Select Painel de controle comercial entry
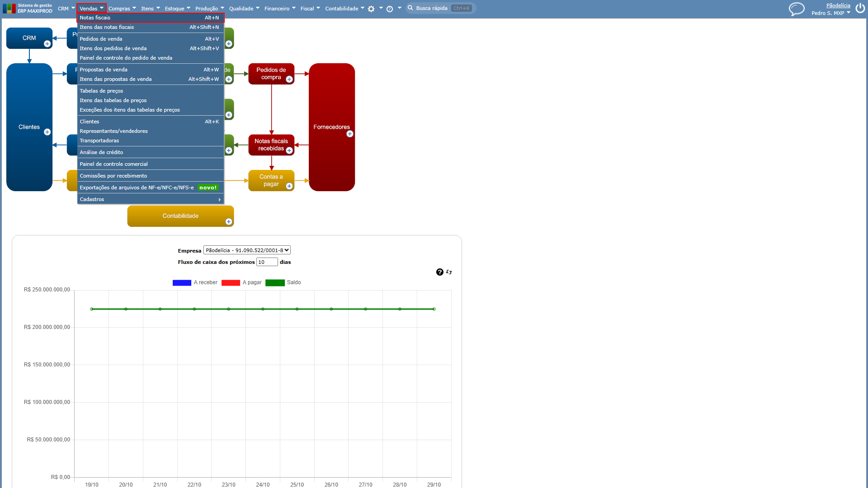Viewport: 868px width, 488px height. (151, 164)
